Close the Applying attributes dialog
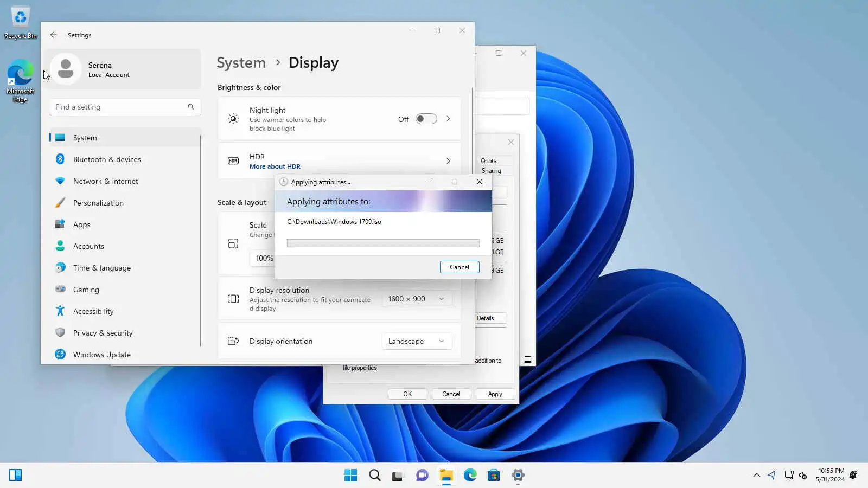 [x=480, y=182]
